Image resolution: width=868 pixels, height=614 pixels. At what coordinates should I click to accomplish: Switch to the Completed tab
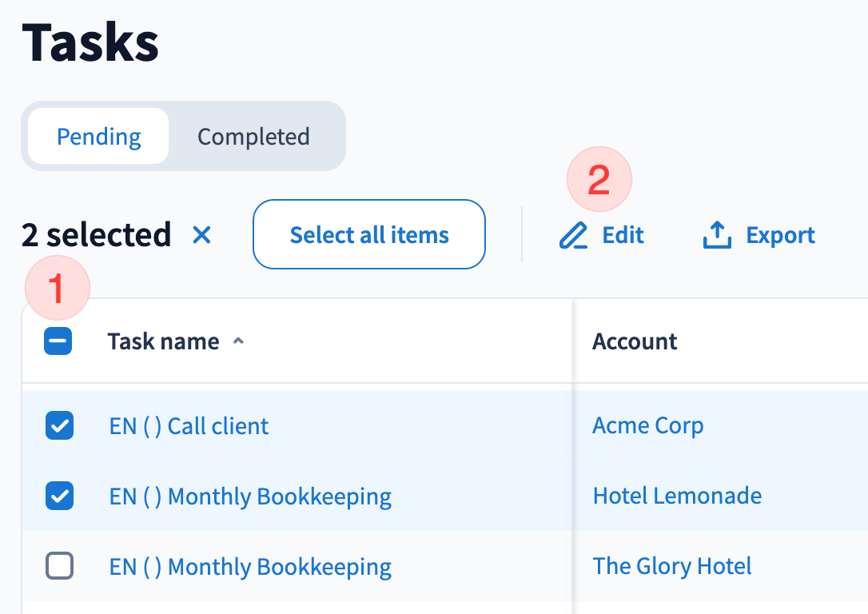(253, 137)
